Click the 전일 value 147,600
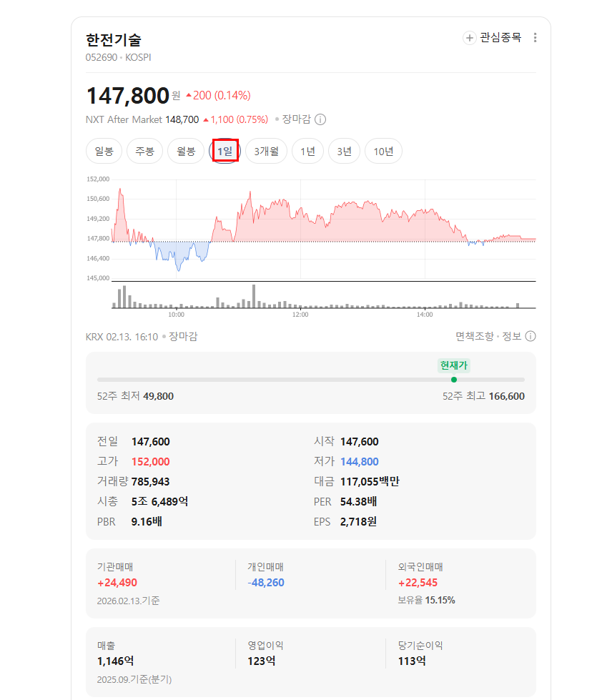 point(150,442)
